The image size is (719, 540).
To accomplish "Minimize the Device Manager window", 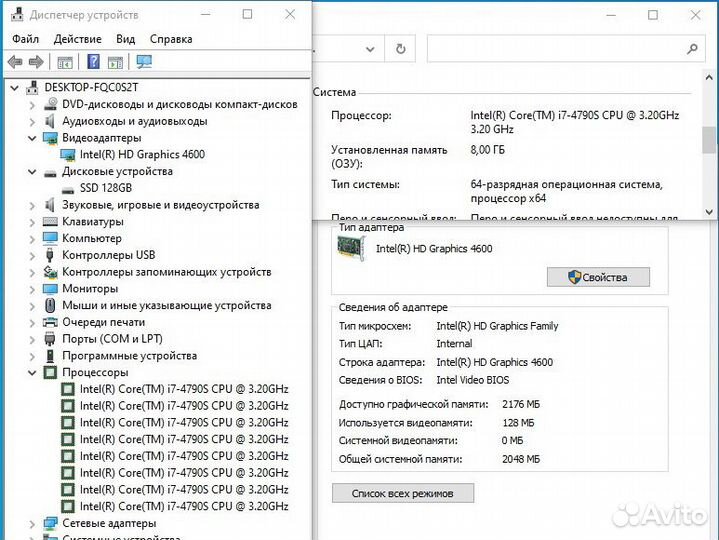I will [205, 15].
